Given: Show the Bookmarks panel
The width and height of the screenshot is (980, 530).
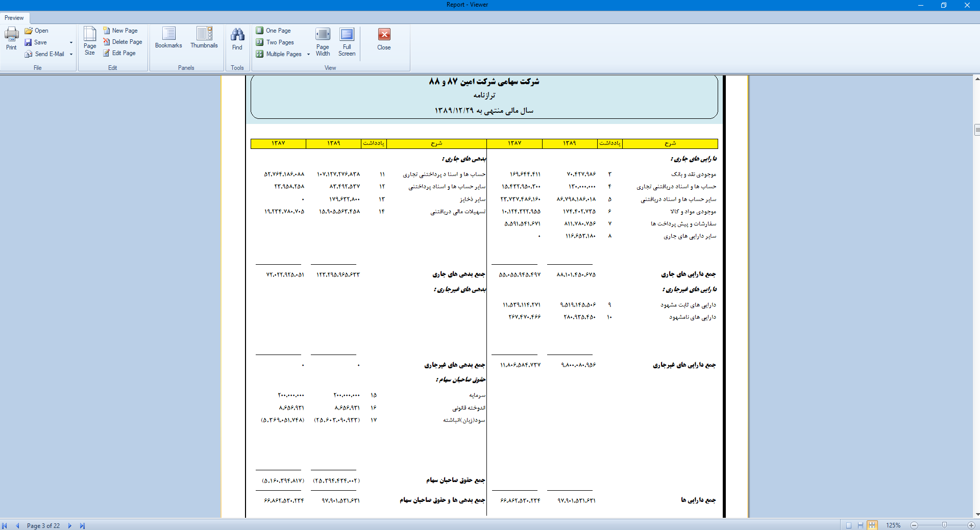Looking at the screenshot, I should pos(168,38).
